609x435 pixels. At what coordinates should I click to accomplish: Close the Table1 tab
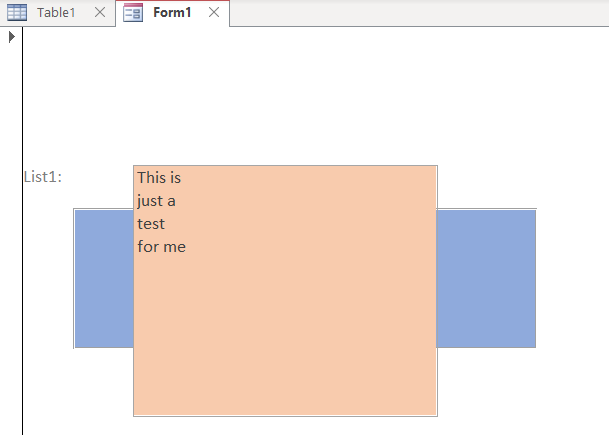[100, 12]
